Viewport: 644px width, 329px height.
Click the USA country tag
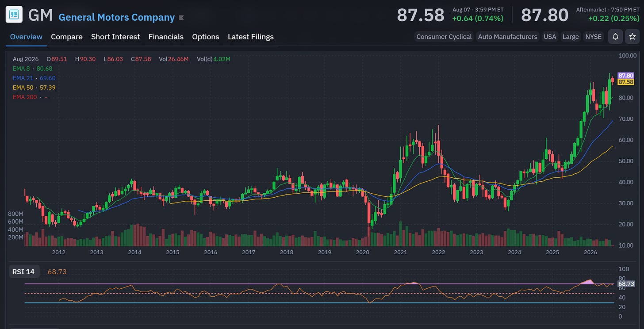(550, 37)
